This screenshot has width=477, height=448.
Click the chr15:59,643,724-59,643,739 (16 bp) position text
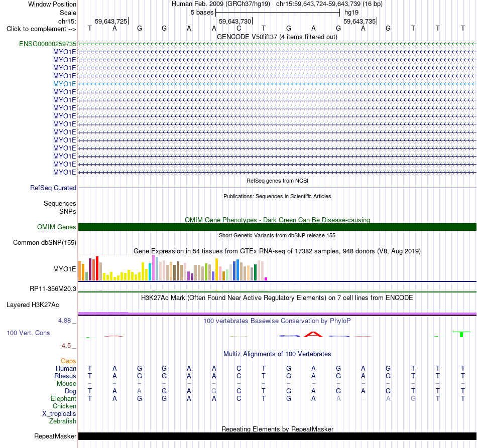pos(329,4)
